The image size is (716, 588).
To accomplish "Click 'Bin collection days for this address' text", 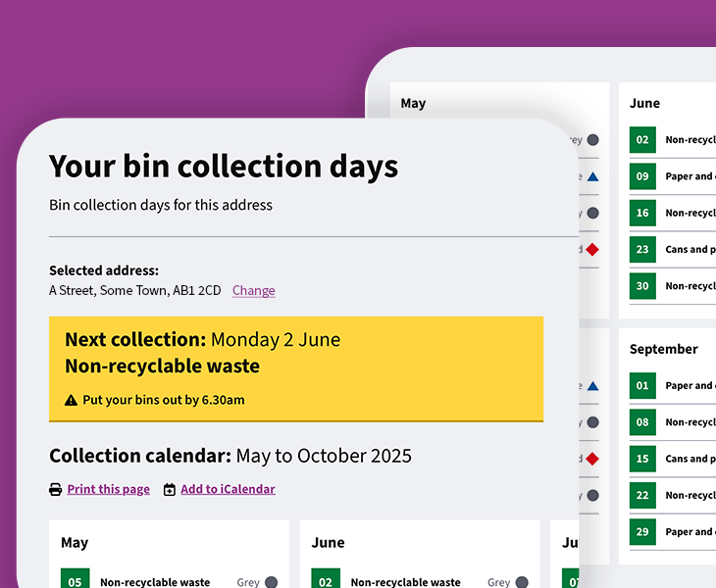I will [161, 205].
